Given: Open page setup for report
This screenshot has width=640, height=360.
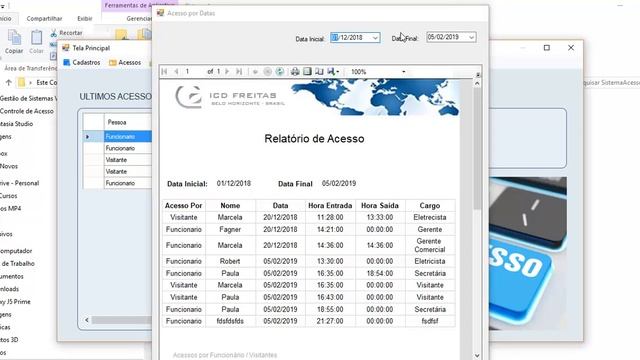Looking at the screenshot, I should coord(319,71).
